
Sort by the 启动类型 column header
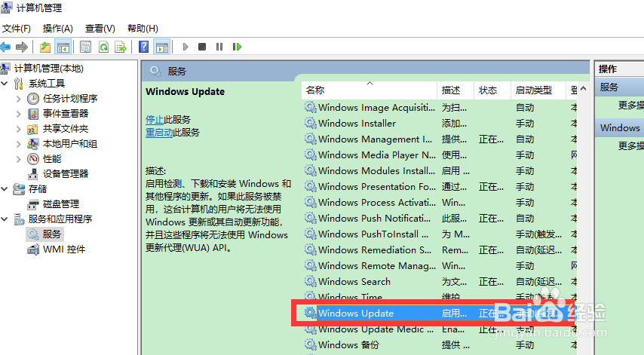click(538, 90)
